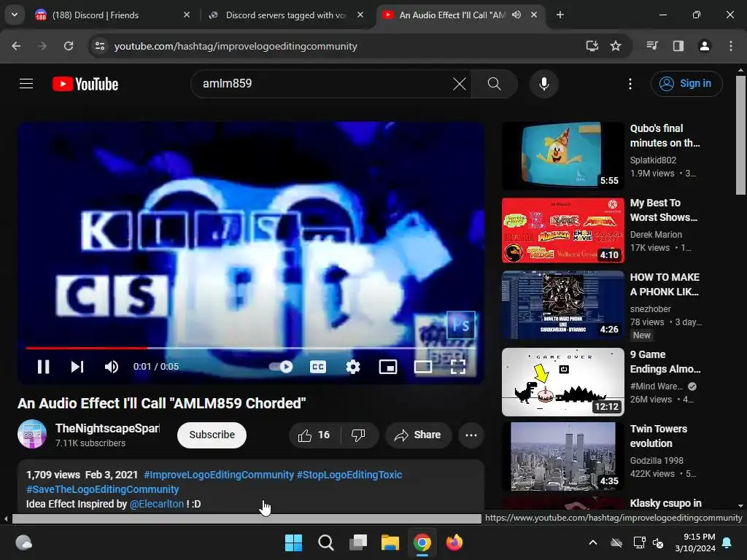Click the vertical page scrollbar

(740, 135)
